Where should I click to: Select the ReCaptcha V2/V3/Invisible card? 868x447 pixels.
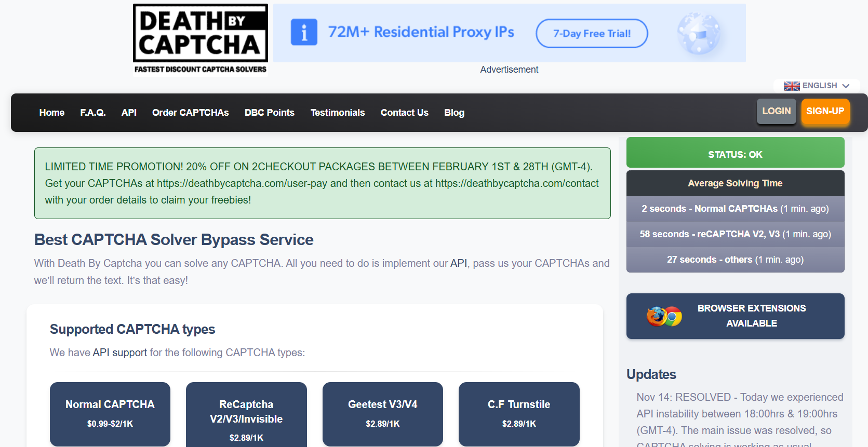[246, 415]
